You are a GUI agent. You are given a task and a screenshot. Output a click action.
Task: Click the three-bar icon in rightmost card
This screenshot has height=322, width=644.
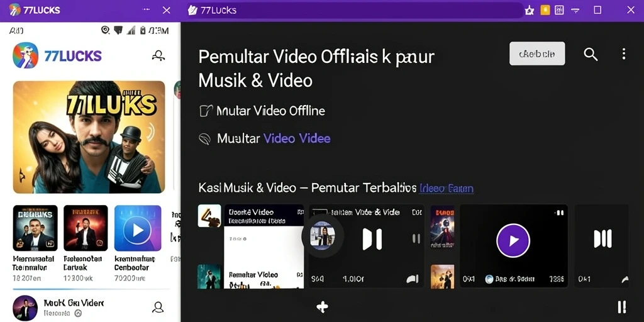point(602,238)
